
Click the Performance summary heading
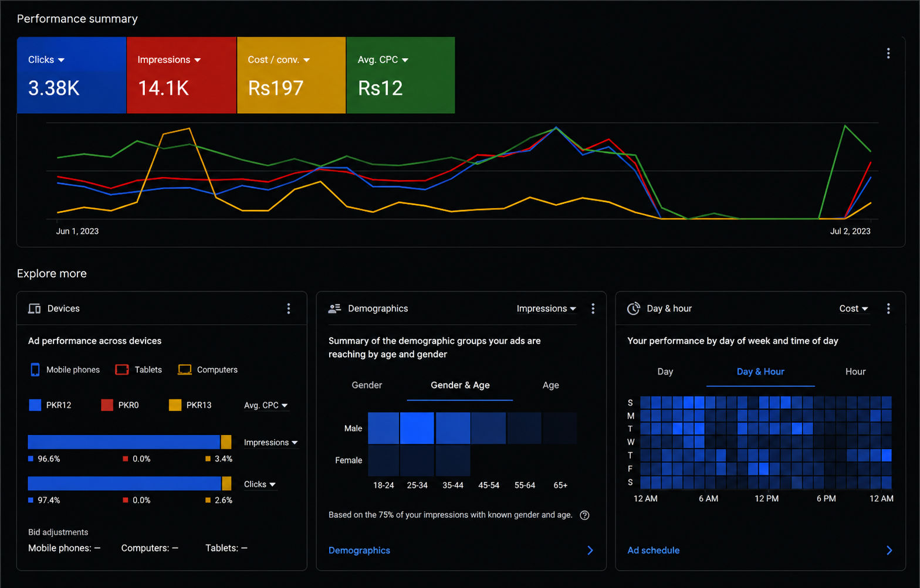coord(77,19)
